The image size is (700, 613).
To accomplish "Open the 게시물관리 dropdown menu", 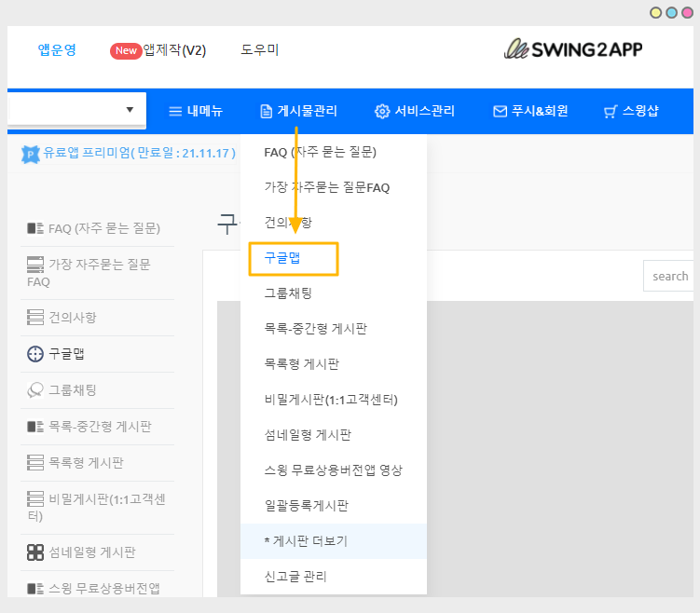I will pos(298,112).
